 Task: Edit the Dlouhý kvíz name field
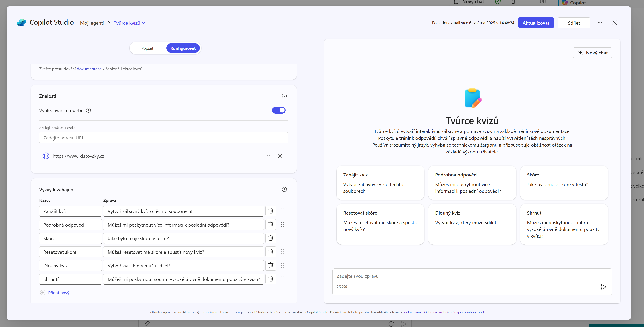tap(71, 266)
